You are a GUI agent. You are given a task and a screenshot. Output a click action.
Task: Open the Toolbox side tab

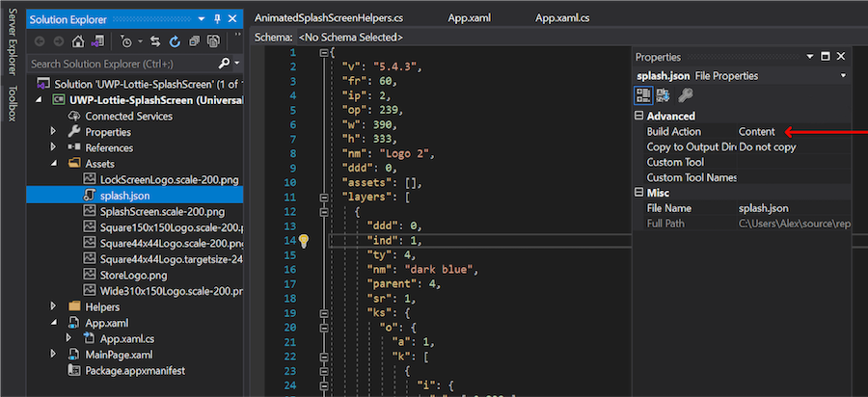click(x=13, y=103)
